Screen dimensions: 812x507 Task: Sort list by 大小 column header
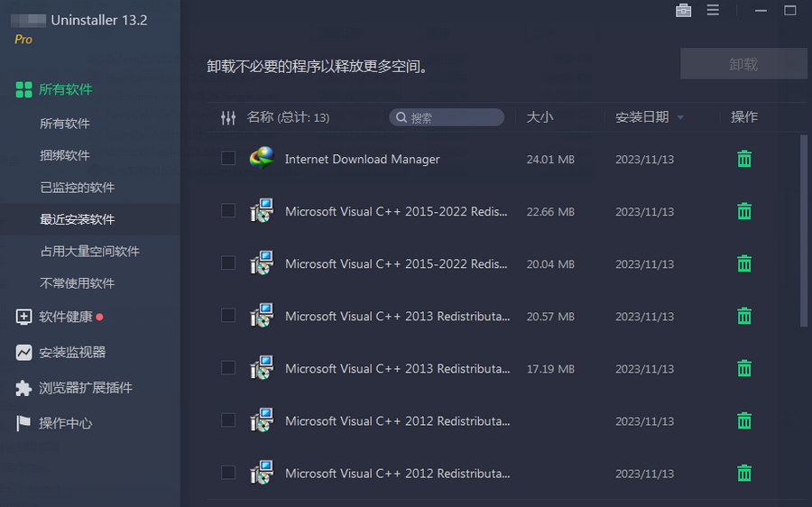540,117
